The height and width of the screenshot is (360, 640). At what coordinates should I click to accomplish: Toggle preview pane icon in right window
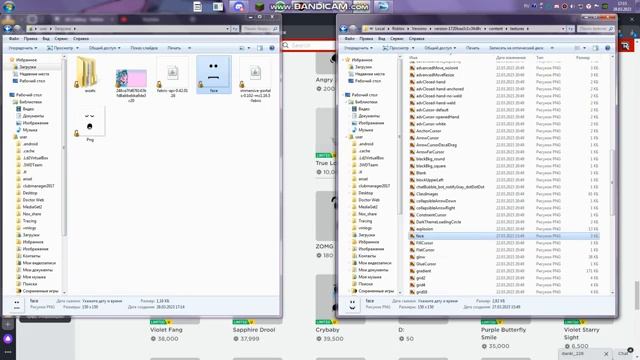point(596,48)
